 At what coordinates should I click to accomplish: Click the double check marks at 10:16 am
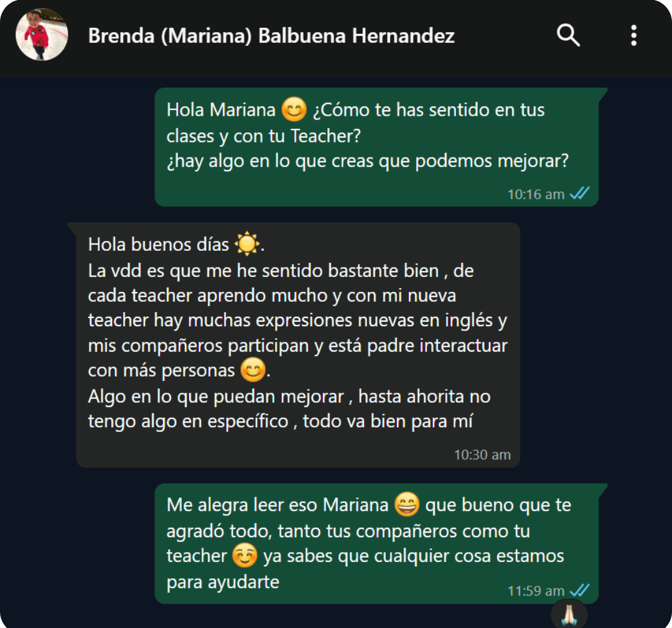(x=579, y=194)
